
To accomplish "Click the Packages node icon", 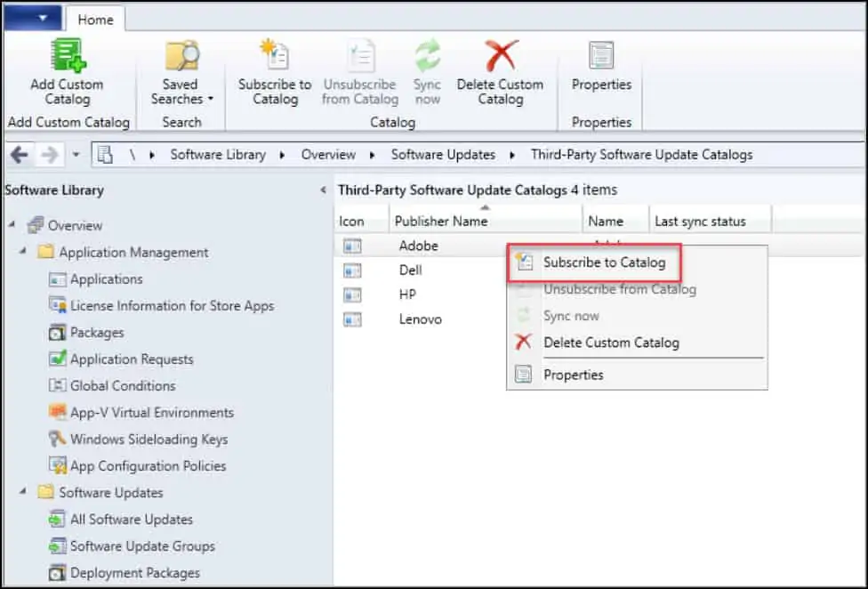I will point(57,332).
